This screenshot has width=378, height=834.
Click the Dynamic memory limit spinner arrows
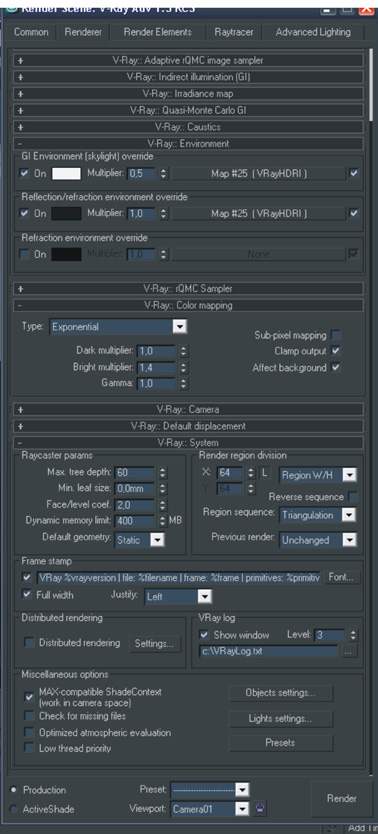point(163,521)
